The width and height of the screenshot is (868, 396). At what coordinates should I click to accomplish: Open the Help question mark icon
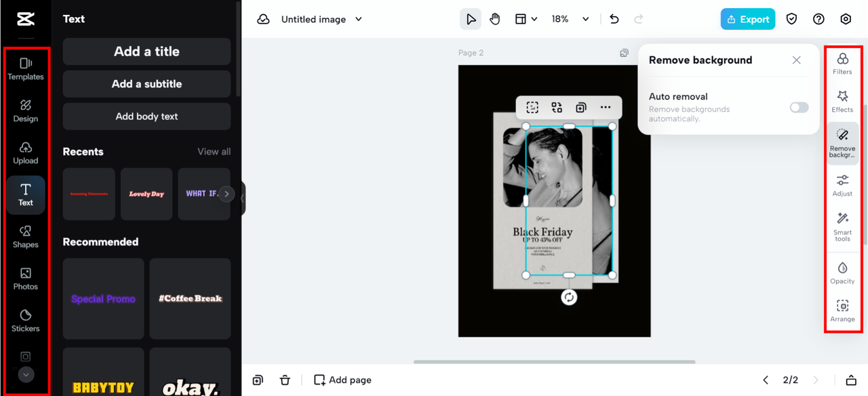click(818, 19)
